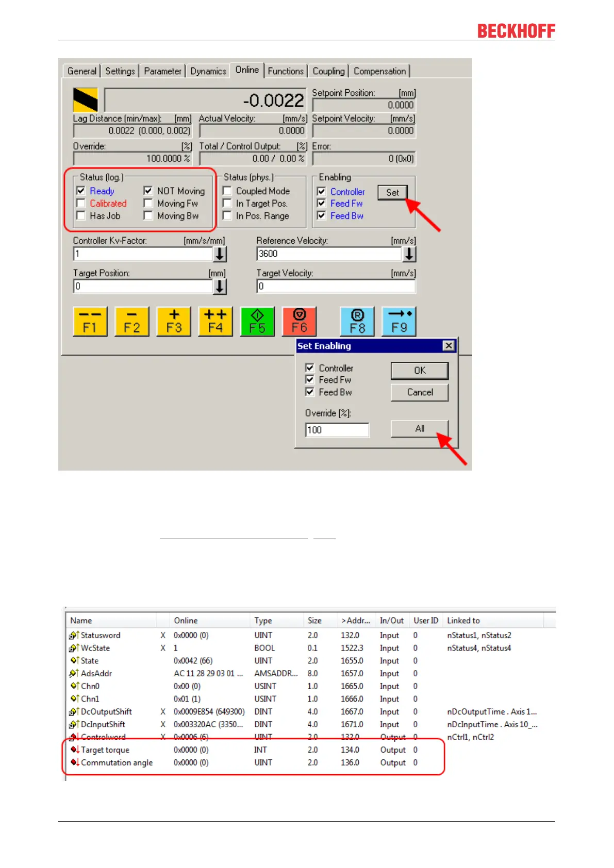
Task: Click linked variable nStatus1, nStatus2
Action: pos(479,635)
